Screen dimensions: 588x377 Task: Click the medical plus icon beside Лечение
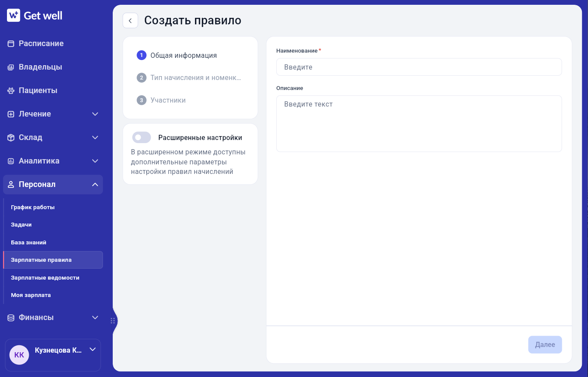[11, 114]
